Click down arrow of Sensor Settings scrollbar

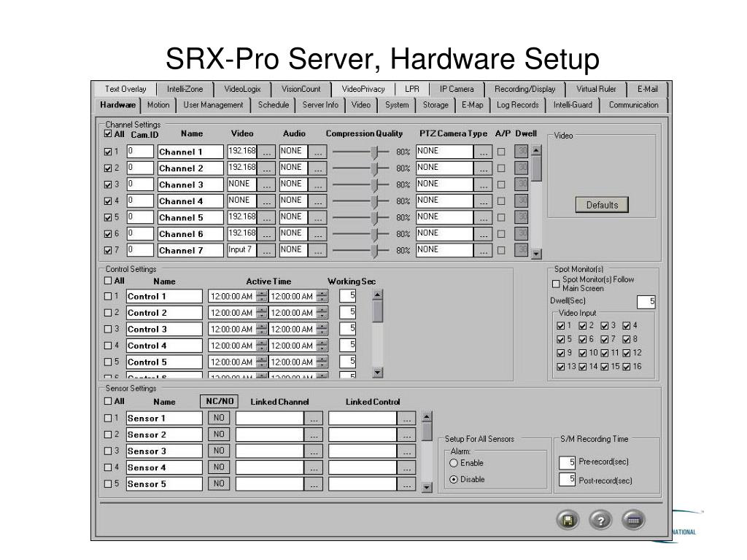point(427,487)
